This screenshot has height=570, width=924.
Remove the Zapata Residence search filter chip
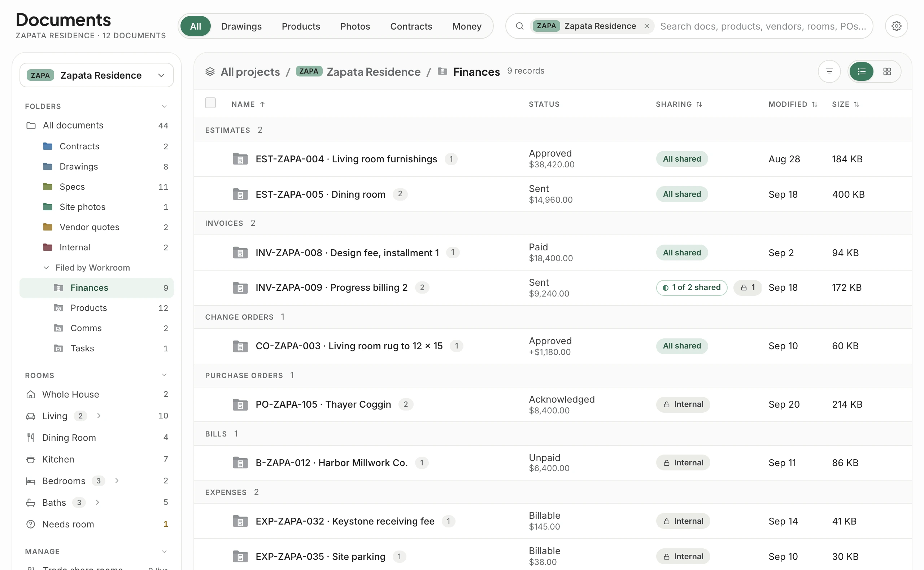click(646, 26)
